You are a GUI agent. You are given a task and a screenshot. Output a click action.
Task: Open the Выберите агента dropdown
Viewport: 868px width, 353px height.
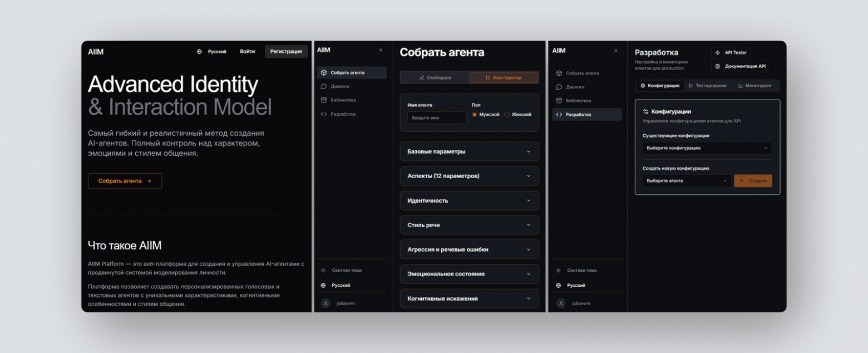tap(687, 181)
